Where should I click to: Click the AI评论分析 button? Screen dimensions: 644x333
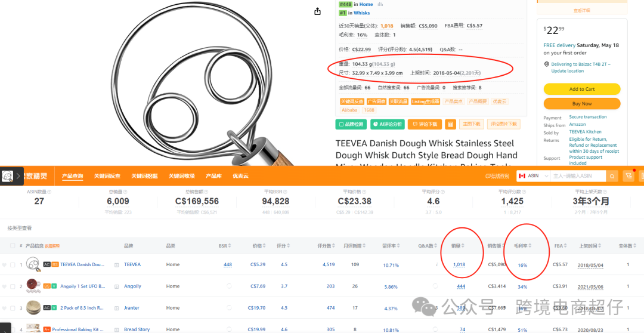388,124
